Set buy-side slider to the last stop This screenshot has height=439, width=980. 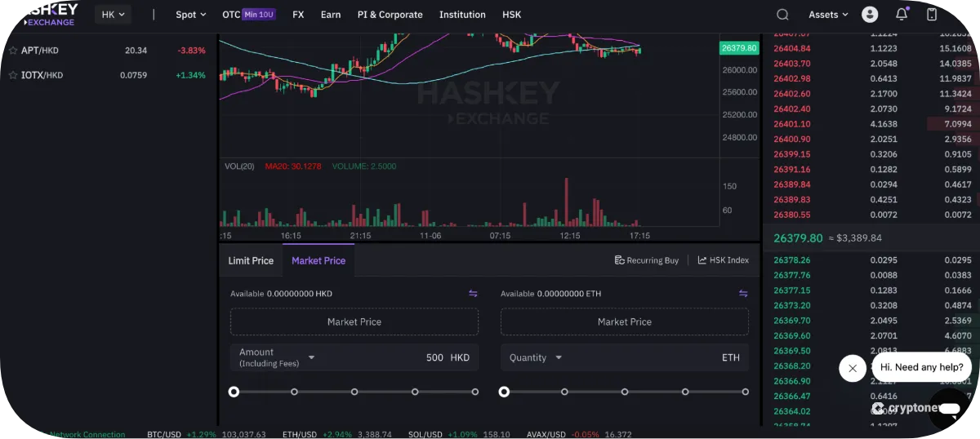pyautogui.click(x=475, y=392)
